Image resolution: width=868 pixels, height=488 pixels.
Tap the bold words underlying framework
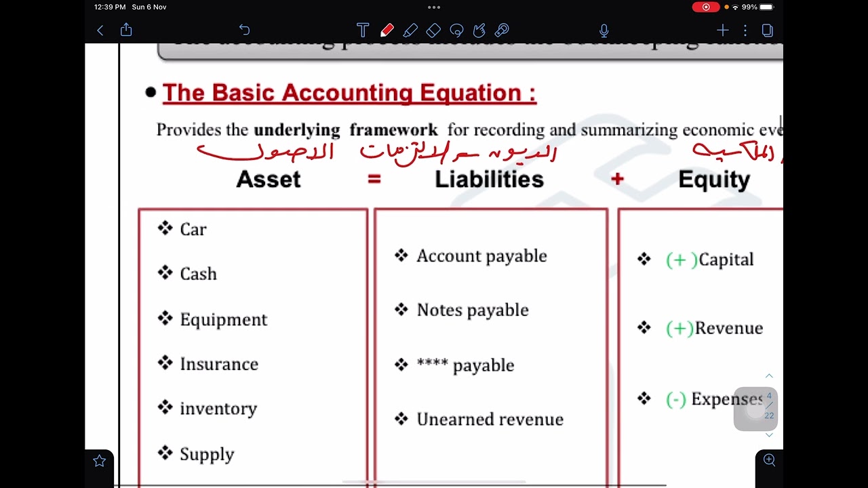(x=345, y=129)
